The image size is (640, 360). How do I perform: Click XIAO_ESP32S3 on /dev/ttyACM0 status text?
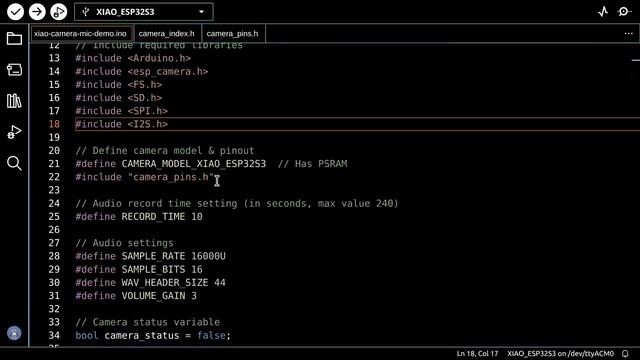click(x=560, y=353)
